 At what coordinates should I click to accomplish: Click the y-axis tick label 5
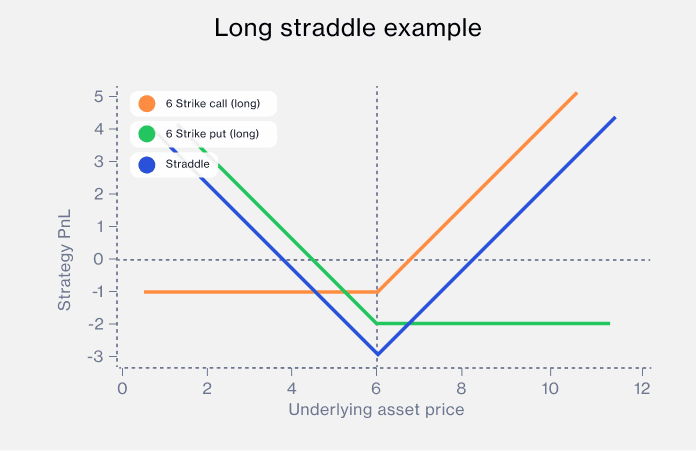pos(100,97)
